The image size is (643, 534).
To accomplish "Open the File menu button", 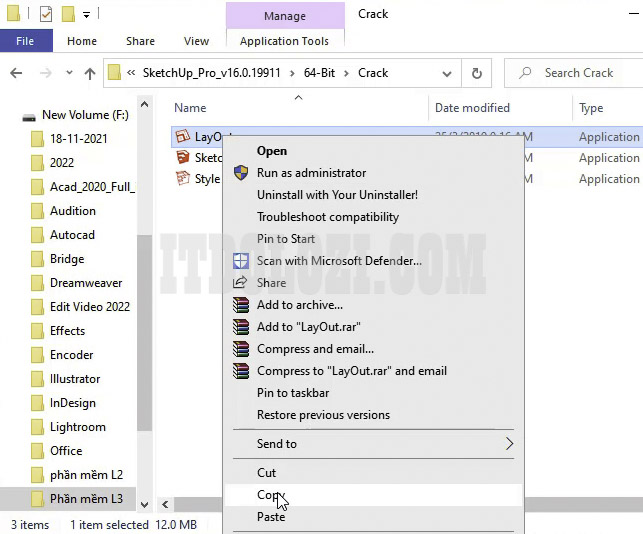I will (x=26, y=41).
